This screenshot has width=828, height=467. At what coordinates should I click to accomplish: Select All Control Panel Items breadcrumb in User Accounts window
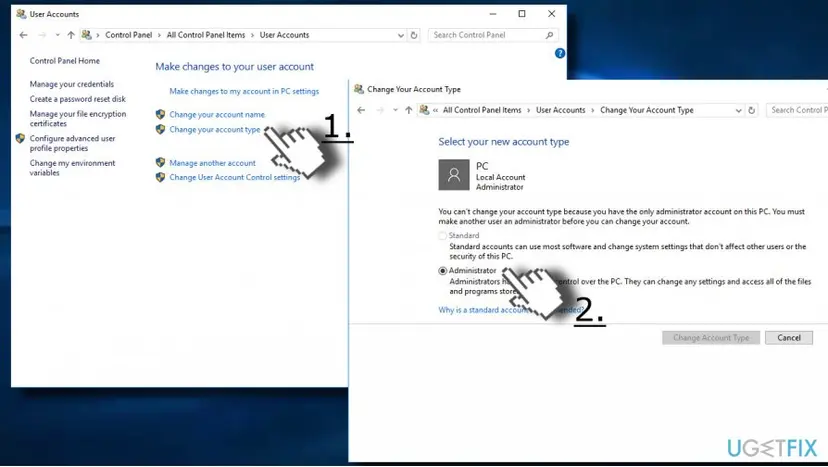click(206, 35)
